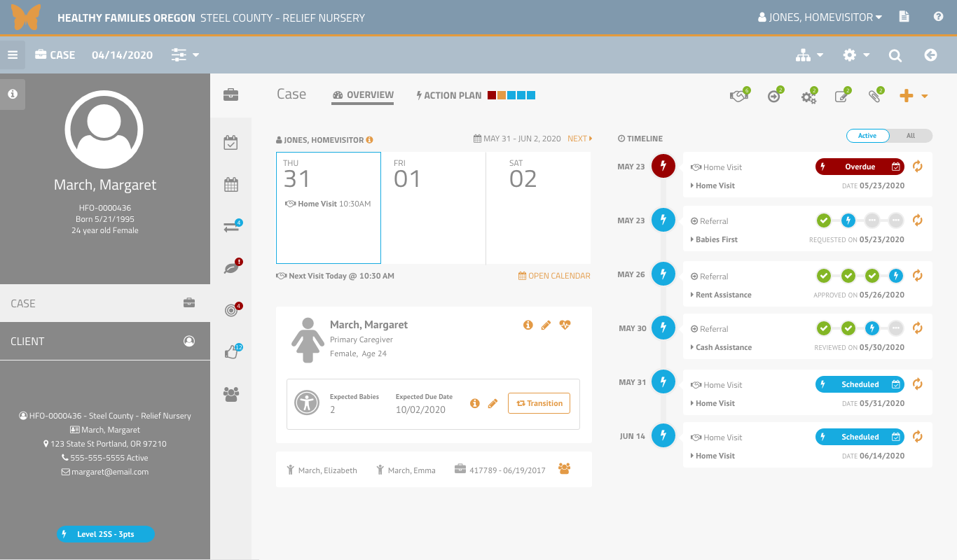Click the dark red Action Plan swatch
This screenshot has width=957, height=560.
click(492, 95)
